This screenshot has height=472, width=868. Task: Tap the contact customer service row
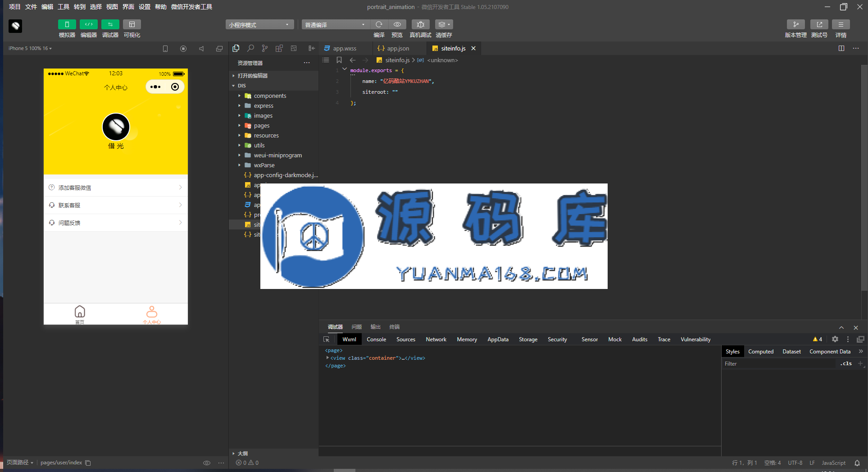(x=116, y=205)
